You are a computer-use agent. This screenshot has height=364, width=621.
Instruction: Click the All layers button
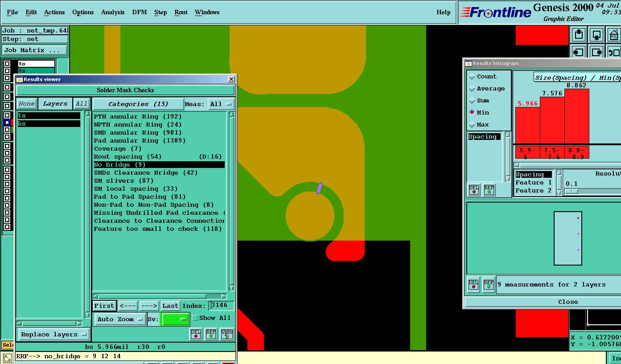click(82, 104)
